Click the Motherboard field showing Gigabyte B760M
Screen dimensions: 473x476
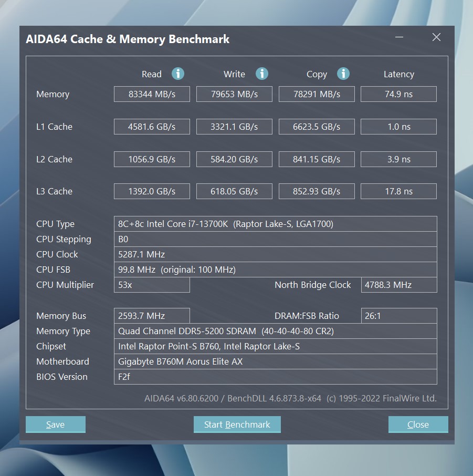pyautogui.click(x=275, y=361)
